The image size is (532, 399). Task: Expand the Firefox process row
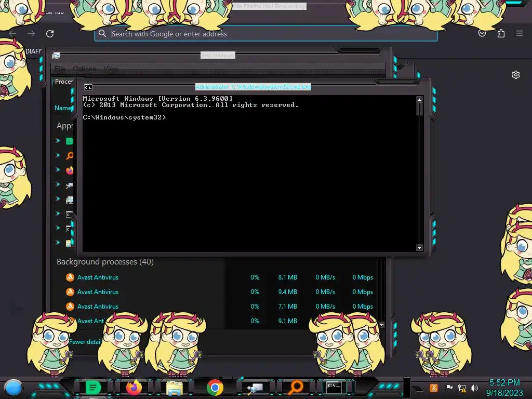click(x=58, y=170)
